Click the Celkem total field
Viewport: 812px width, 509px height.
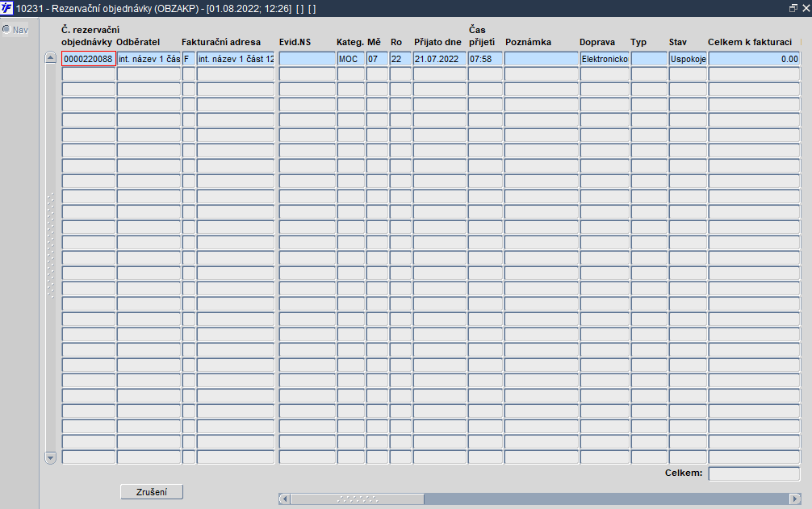(755, 474)
